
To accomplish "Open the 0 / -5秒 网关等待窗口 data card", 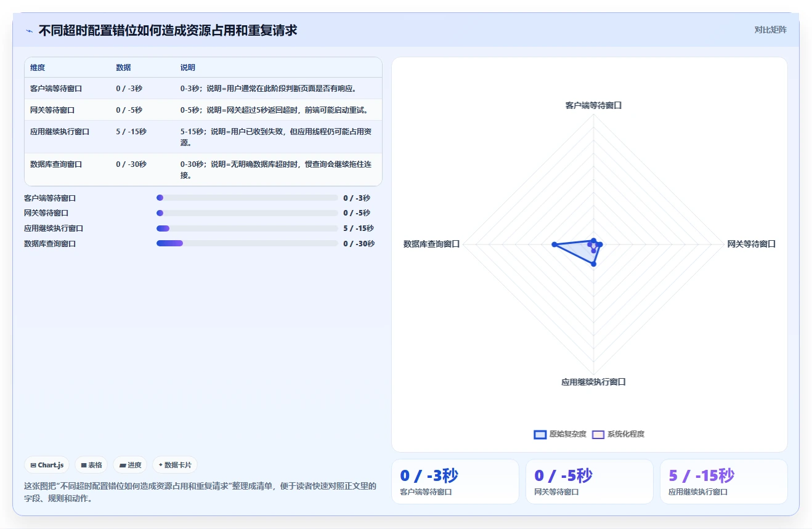I will [590, 482].
